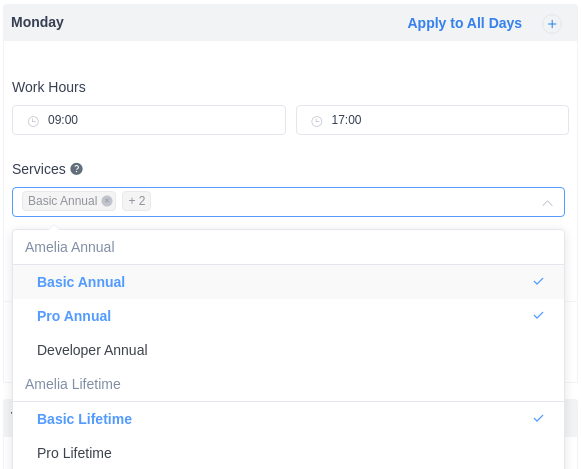Click the Work Hours label
Image resolution: width=581 pixels, height=469 pixels.
[x=49, y=87]
